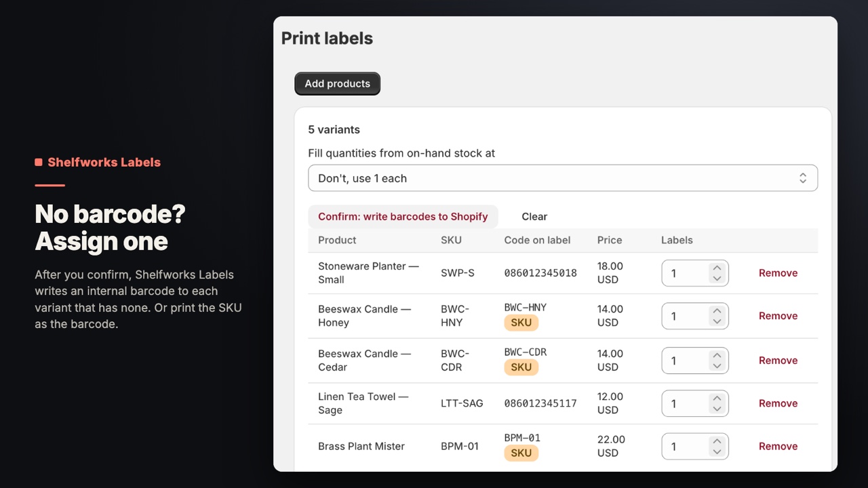
Task: Click the SKU column header
Action: [451, 240]
